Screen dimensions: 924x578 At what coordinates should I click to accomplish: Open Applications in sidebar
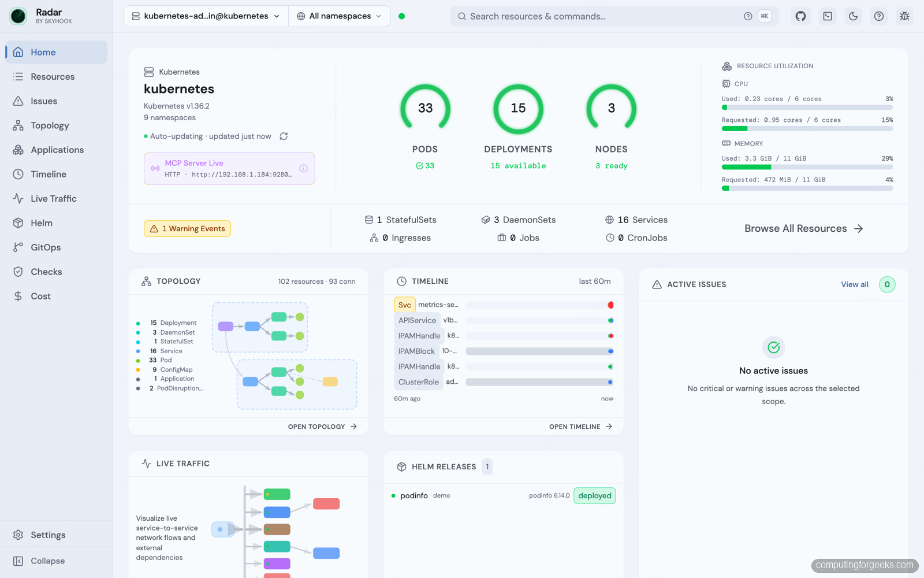pos(57,150)
